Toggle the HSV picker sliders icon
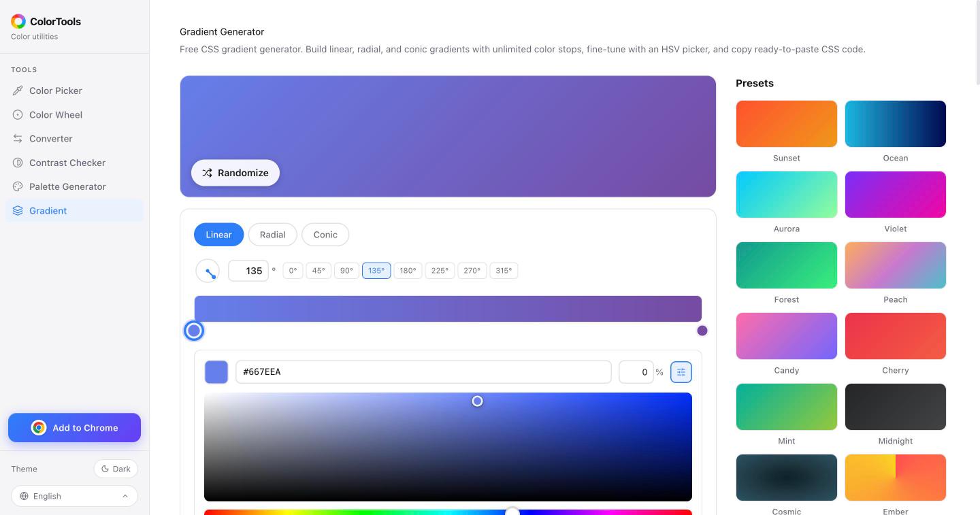Viewport: 980px width, 515px height. (x=681, y=372)
